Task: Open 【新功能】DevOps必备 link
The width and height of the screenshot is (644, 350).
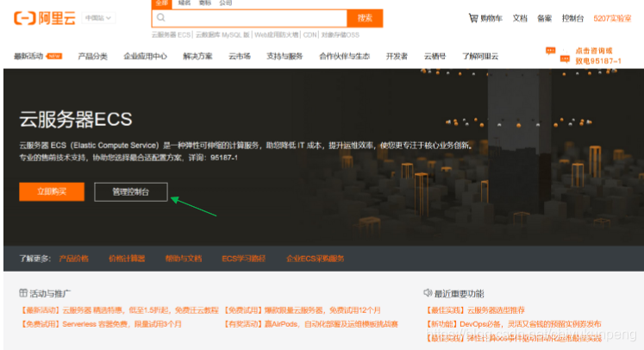Action: [513, 324]
